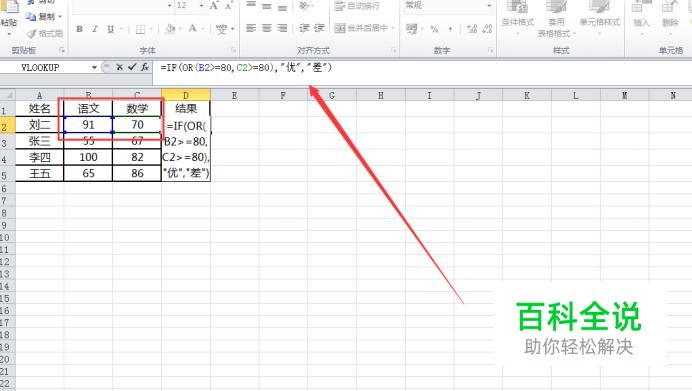The width and height of the screenshot is (692, 391).
Task: Toggle Underline formatting
Action: (x=110, y=29)
